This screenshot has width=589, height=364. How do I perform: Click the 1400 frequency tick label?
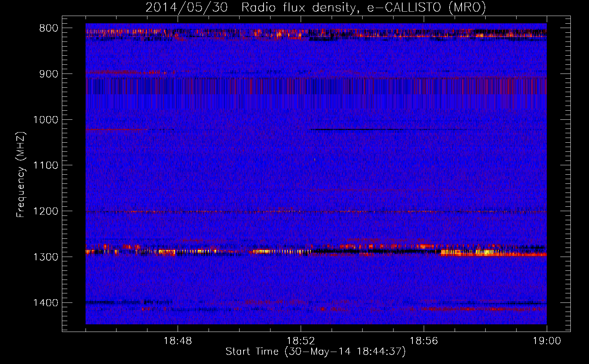[x=46, y=303]
